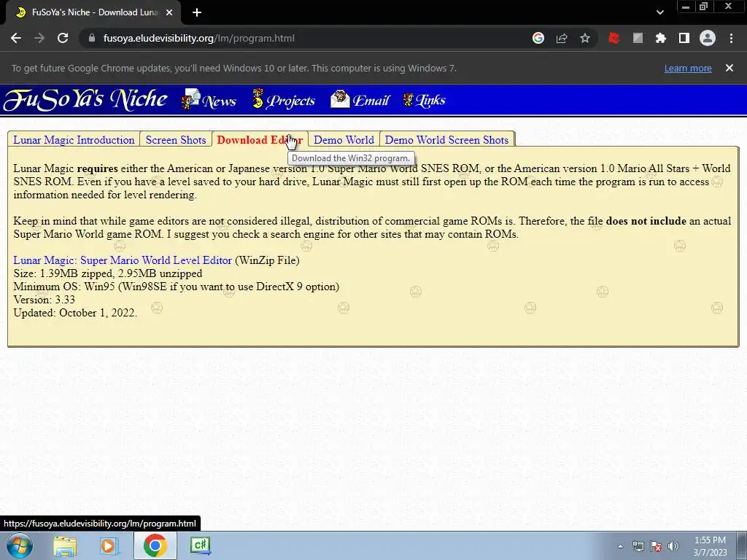Click the Google icon in the address bar

point(538,38)
